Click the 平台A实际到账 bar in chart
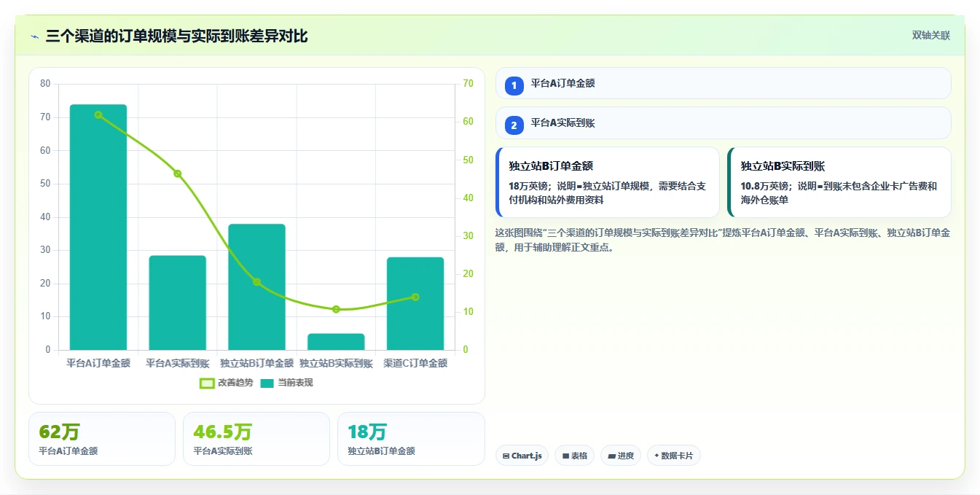Viewport: 980px width, 495px height. [x=178, y=303]
